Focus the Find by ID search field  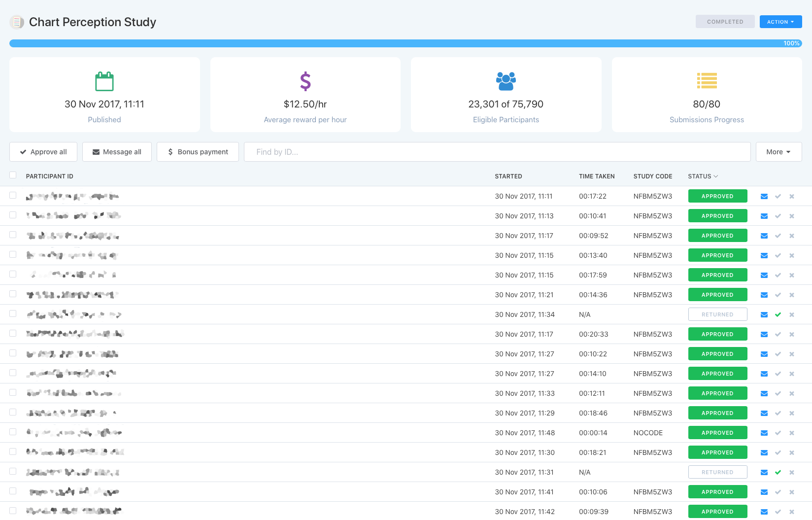click(497, 152)
